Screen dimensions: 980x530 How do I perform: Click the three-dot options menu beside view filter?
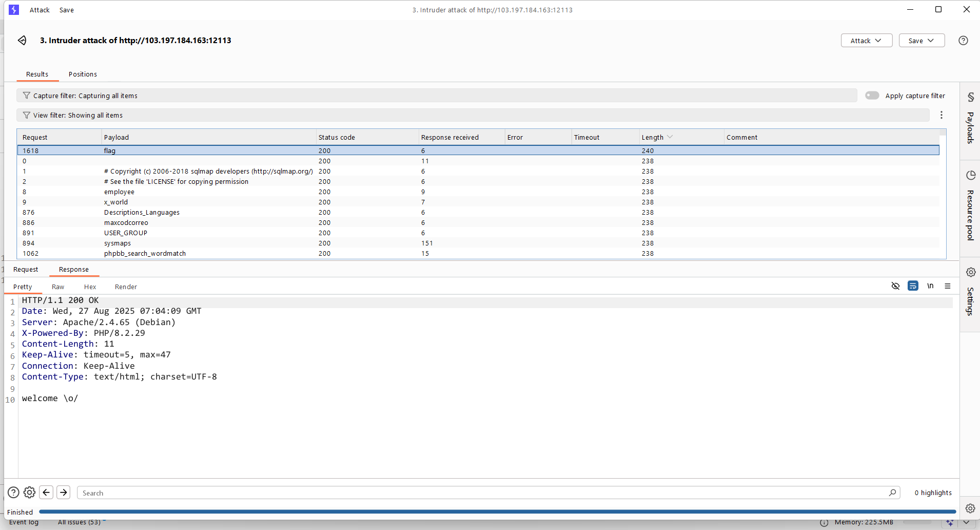coord(941,115)
